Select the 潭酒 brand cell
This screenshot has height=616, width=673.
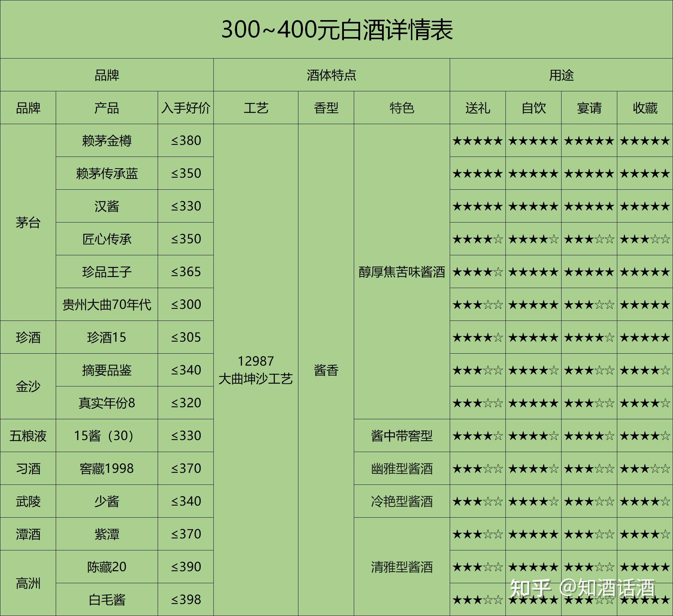point(28,534)
